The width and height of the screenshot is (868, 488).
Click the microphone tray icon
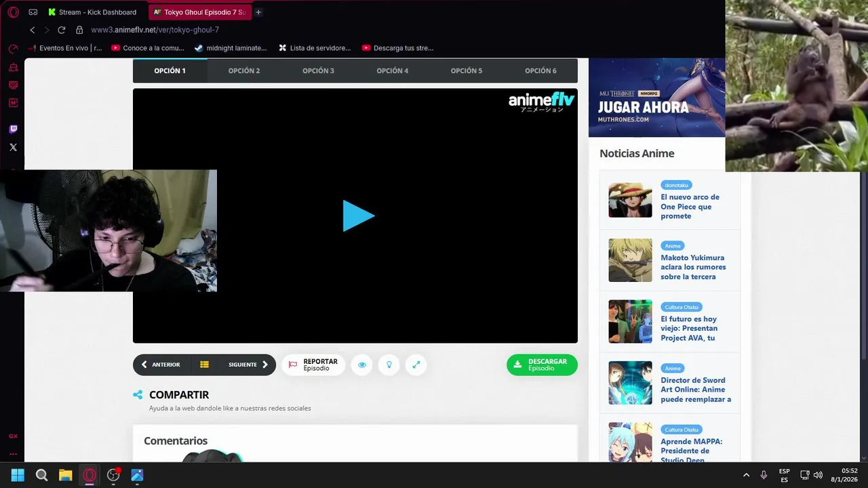764,475
